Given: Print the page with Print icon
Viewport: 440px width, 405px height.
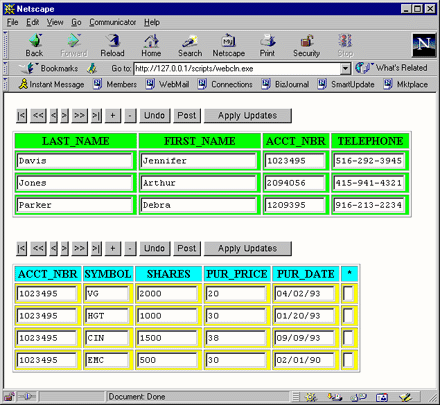Looking at the screenshot, I should 267,45.
